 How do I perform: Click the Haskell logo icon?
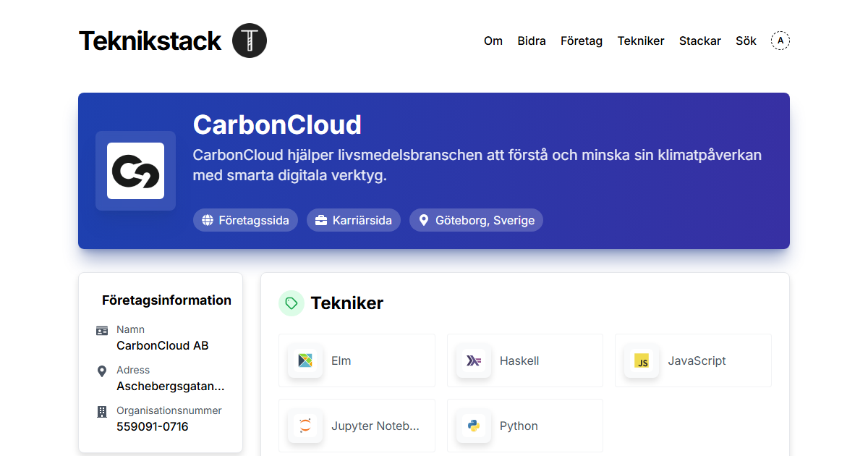[474, 360]
